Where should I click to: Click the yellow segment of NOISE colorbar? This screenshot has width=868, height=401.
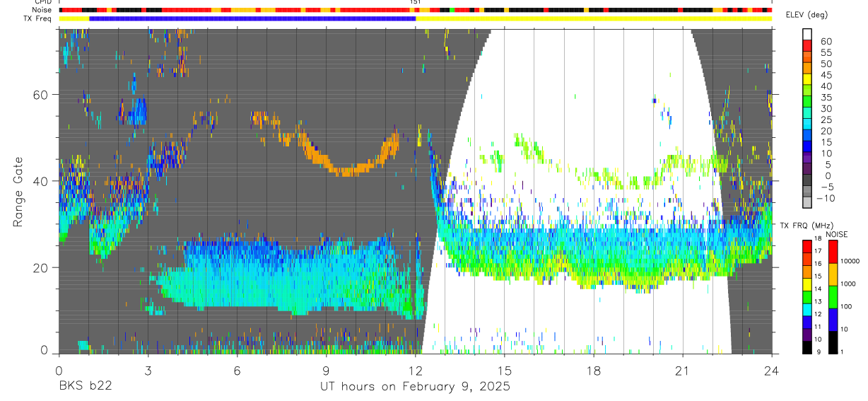point(833,274)
